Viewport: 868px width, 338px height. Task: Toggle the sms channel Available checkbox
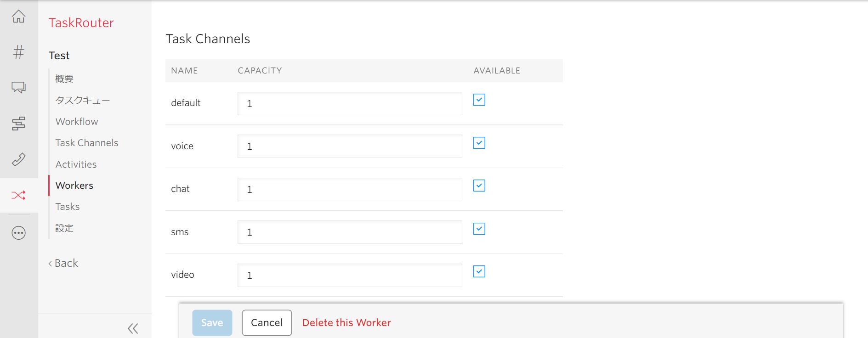(479, 229)
